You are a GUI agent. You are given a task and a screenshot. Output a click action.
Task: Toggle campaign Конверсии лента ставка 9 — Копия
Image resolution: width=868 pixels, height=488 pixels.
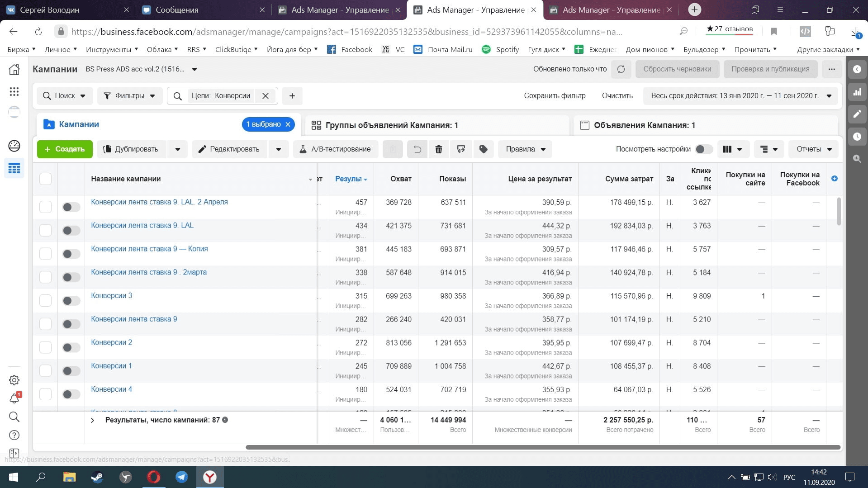(x=71, y=254)
